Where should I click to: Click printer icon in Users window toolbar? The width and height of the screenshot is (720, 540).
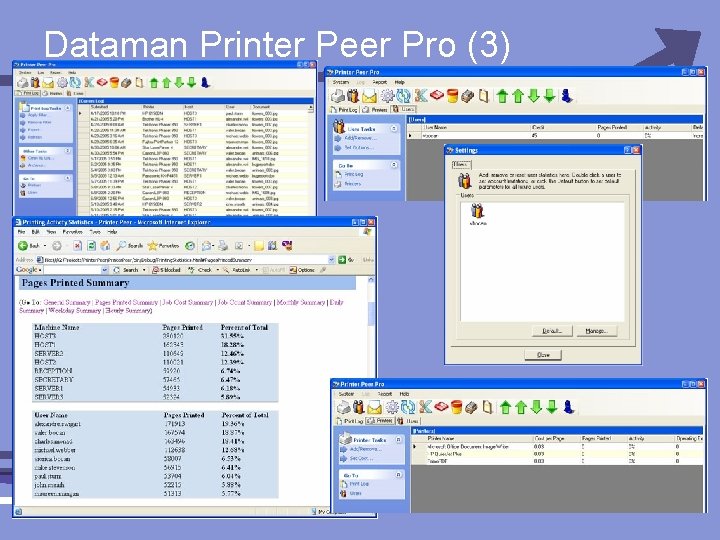click(x=338, y=96)
